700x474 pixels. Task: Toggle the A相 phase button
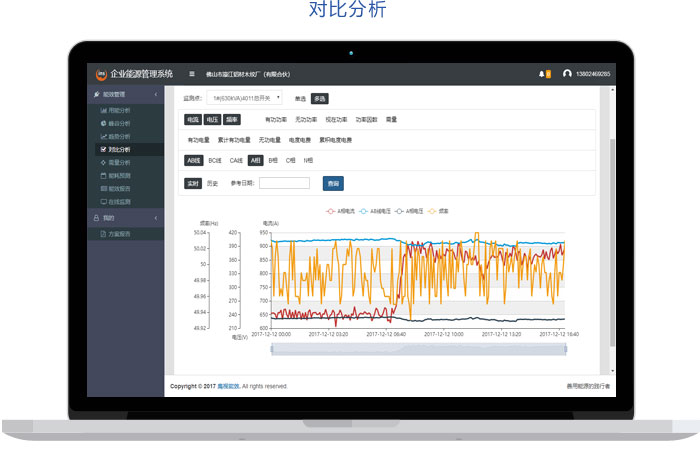pyautogui.click(x=256, y=160)
